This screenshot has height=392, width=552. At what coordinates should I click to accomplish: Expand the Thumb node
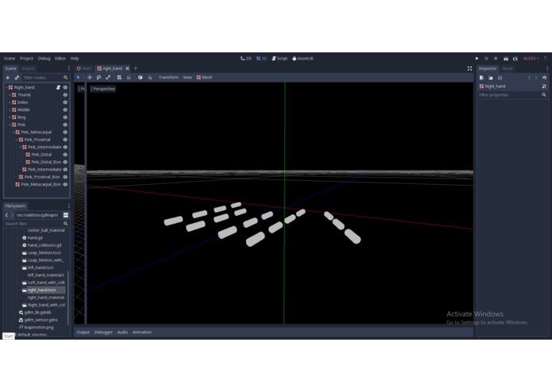[10, 95]
